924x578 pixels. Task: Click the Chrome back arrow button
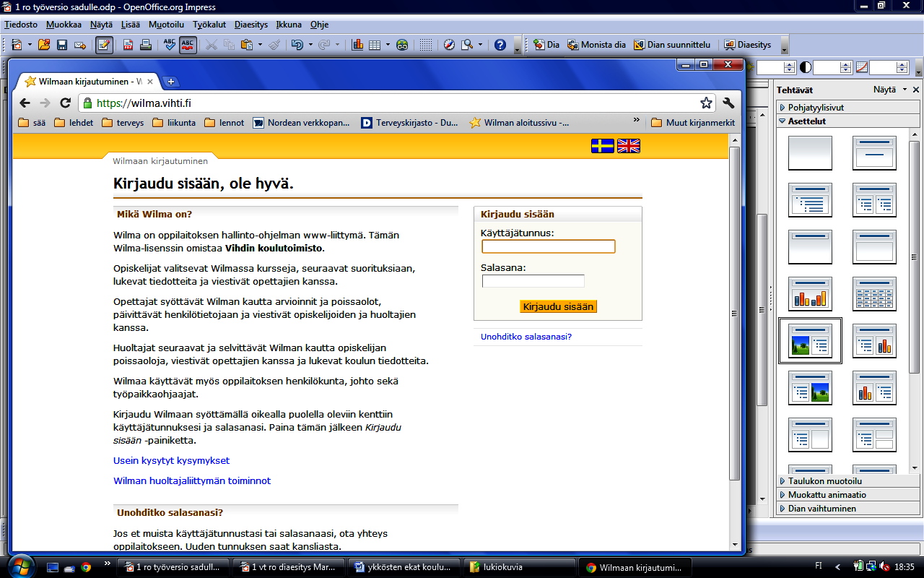(25, 103)
